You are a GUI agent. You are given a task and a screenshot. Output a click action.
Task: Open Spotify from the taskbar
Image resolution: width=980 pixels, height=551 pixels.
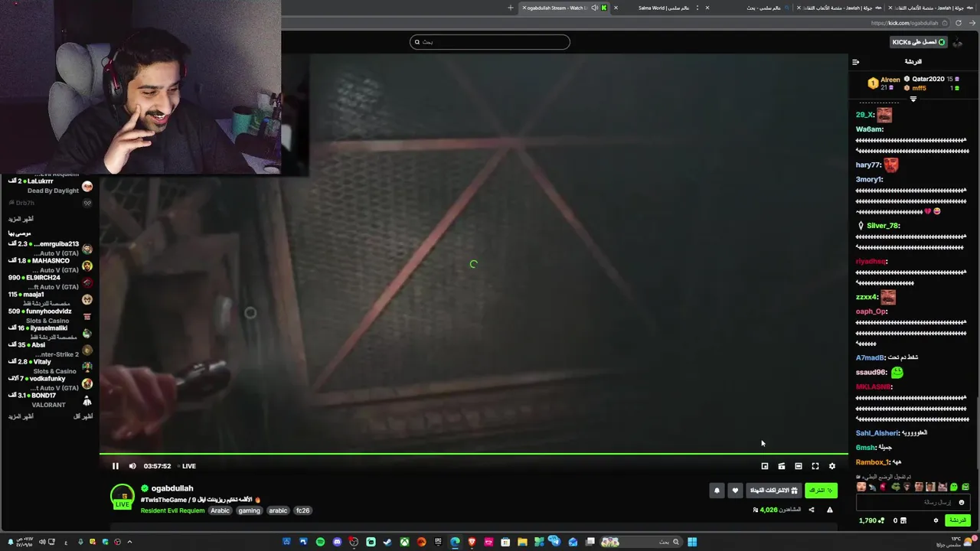(320, 542)
